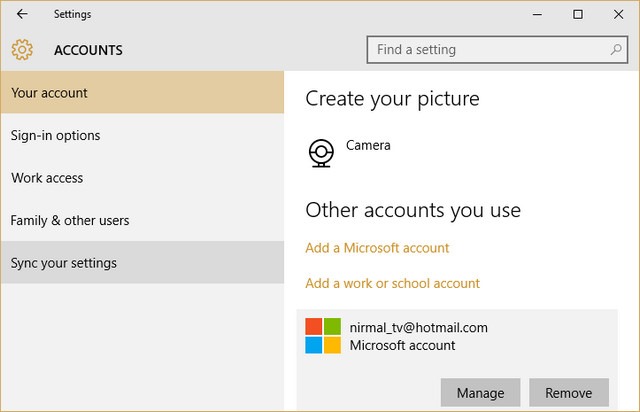Click the search magnifier icon
Screen dimensions: 640x412
[616, 50]
